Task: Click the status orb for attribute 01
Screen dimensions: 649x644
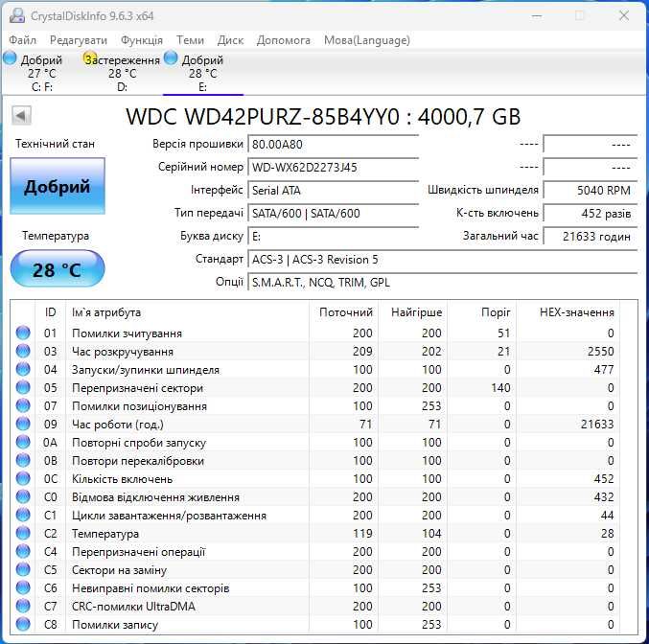Action: 23,333
